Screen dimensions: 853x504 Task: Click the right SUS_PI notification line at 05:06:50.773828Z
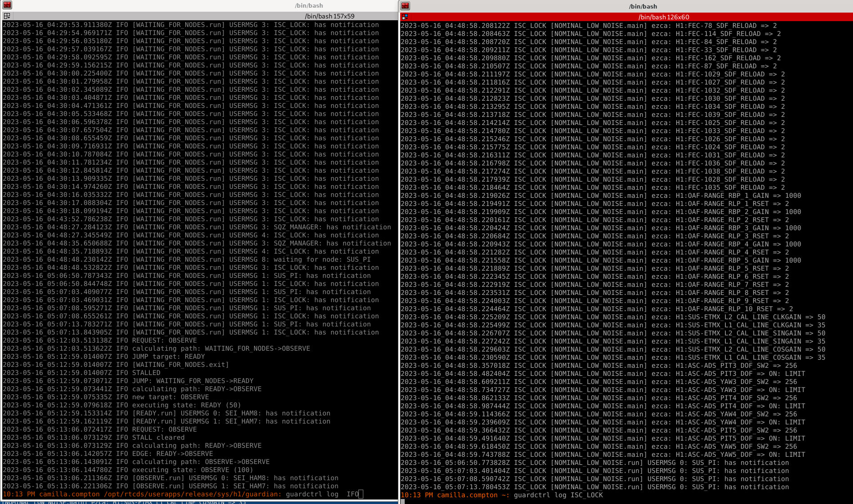595,463
